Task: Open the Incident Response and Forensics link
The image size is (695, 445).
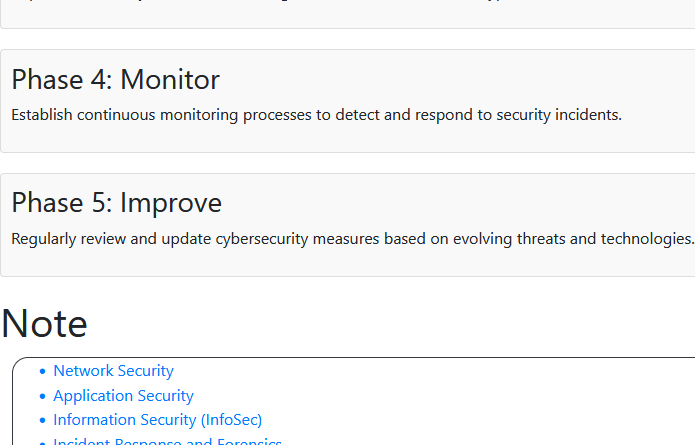Action: click(x=167, y=441)
